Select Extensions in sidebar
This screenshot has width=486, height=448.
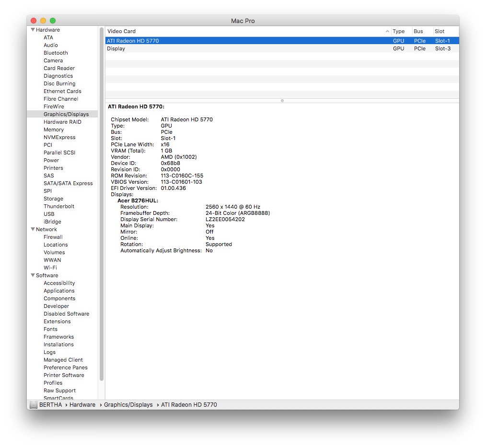coord(57,321)
